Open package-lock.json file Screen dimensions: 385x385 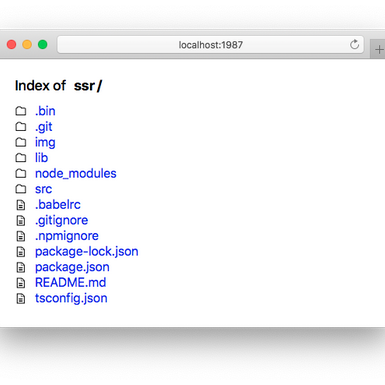coord(87,252)
